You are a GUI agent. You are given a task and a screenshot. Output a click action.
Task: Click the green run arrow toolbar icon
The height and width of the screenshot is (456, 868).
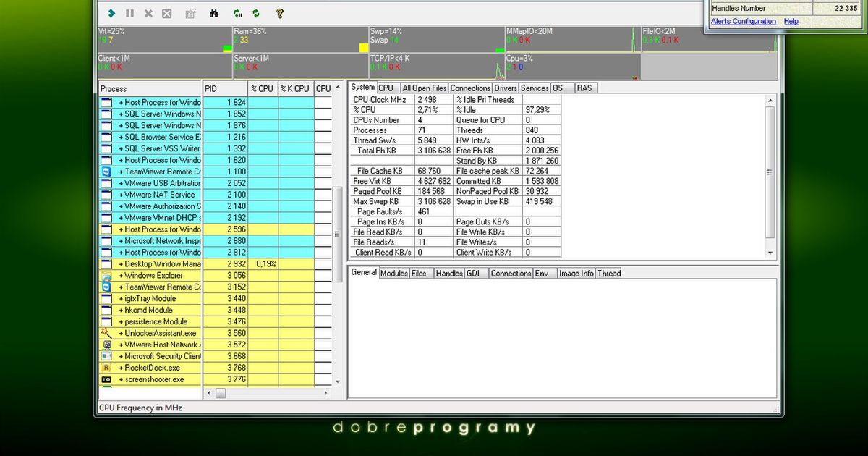pos(111,13)
